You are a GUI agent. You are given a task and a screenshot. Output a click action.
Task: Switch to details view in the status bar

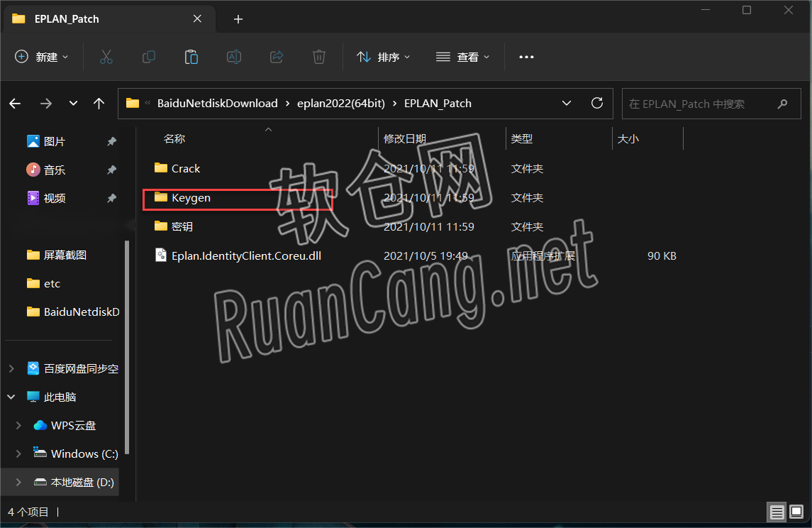point(777,512)
